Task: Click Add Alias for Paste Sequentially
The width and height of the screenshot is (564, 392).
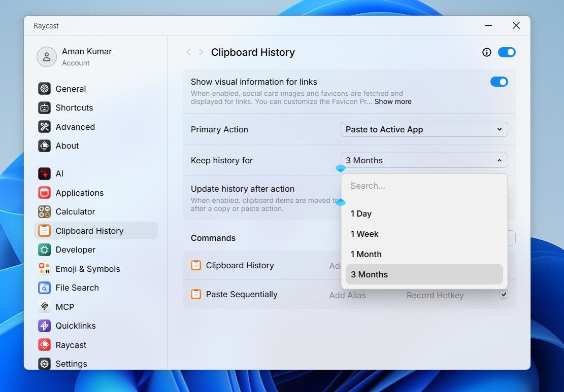Action: click(347, 295)
